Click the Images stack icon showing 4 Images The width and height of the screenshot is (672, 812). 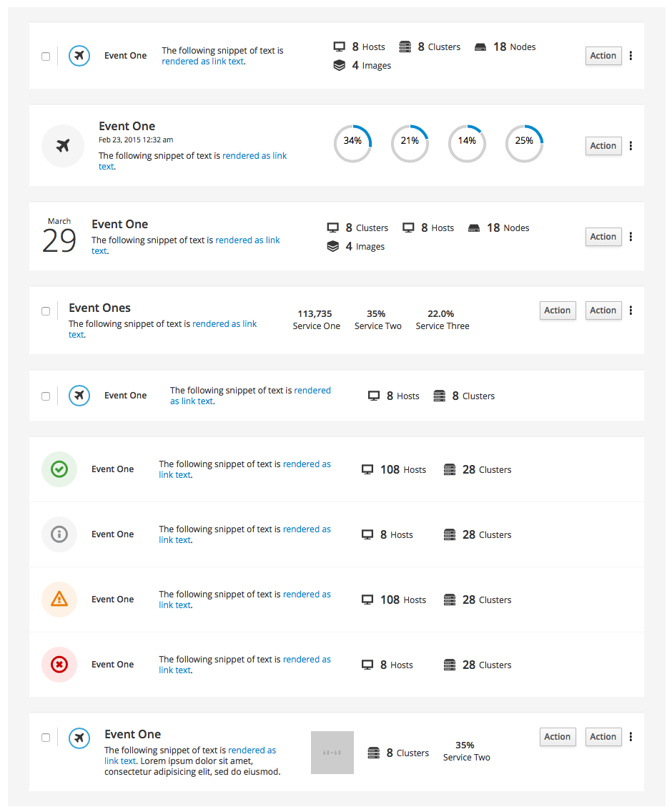pos(339,65)
